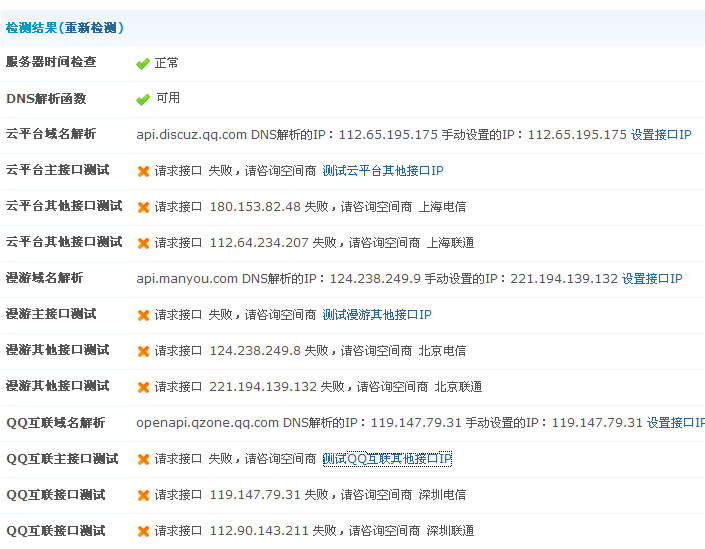The height and width of the screenshot is (549, 705).
Task: Click green check icon next to 正常
Action: [x=143, y=63]
